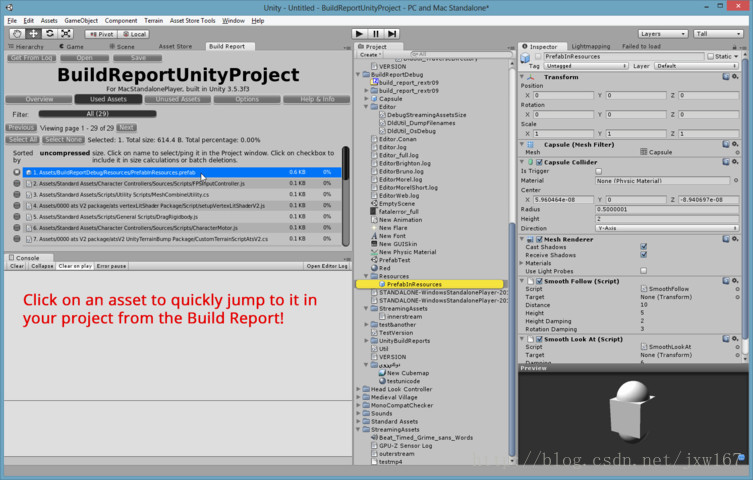Toggle Clear on play in Console
753x480 pixels.
(75, 266)
